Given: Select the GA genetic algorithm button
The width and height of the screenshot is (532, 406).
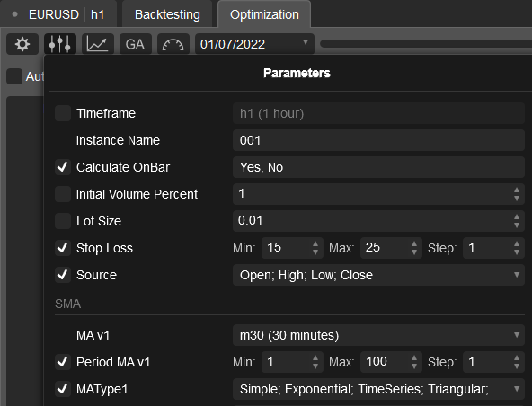Looking at the screenshot, I should [136, 44].
